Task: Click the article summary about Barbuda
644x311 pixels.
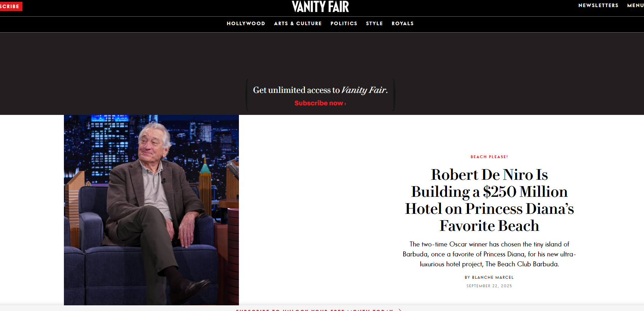Action: pyautogui.click(x=489, y=254)
